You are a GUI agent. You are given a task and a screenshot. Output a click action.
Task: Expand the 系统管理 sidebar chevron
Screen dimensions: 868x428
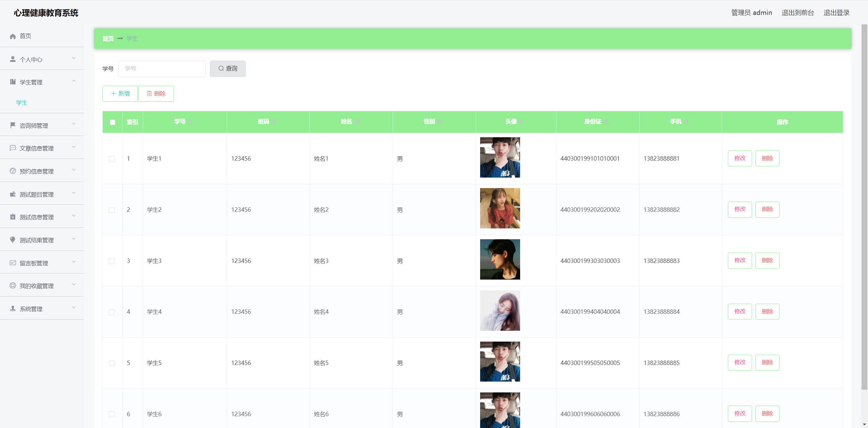74,308
